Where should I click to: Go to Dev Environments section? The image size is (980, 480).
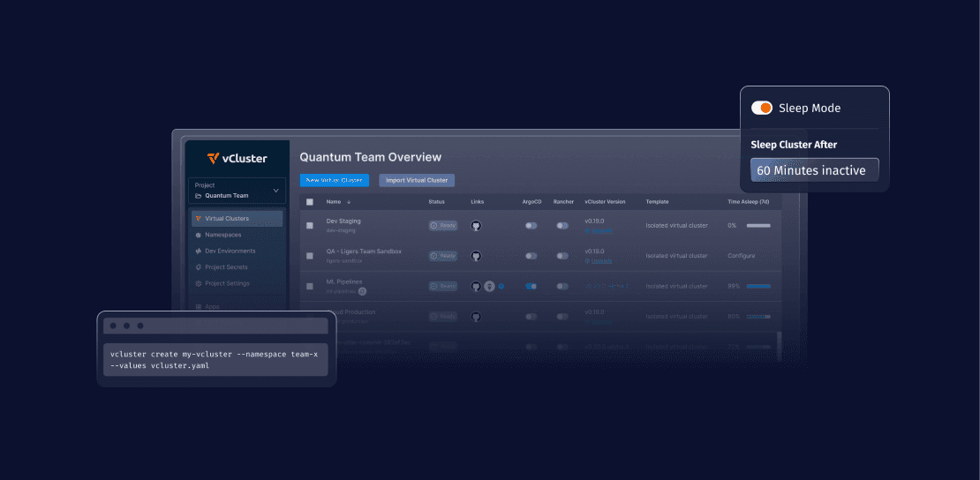point(230,251)
